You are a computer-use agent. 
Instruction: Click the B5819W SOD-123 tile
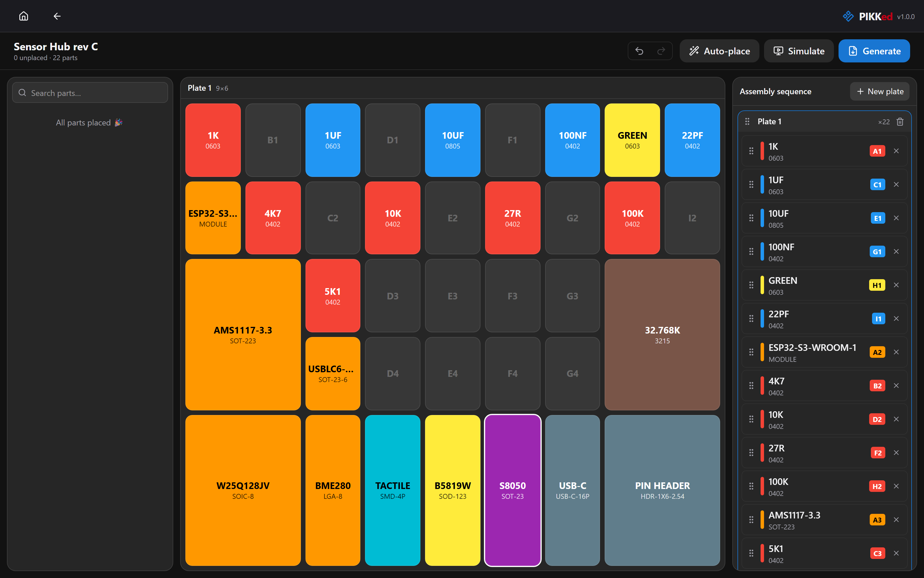point(453,490)
